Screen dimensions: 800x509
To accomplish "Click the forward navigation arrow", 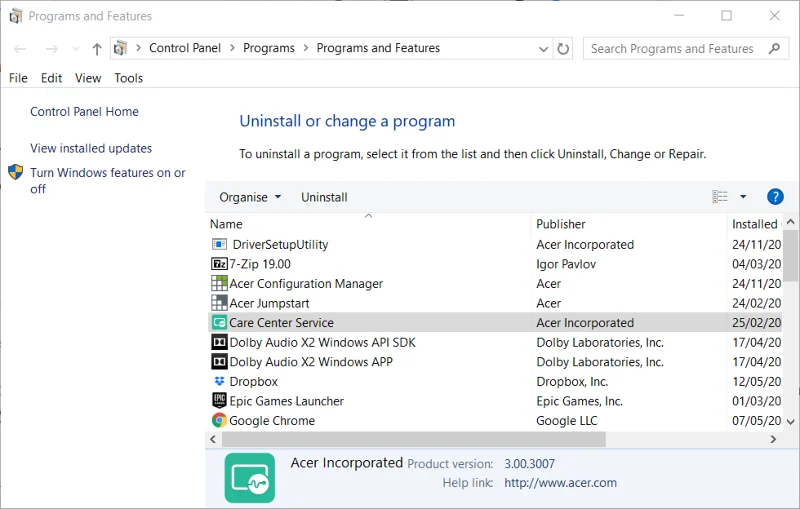I will coord(52,49).
